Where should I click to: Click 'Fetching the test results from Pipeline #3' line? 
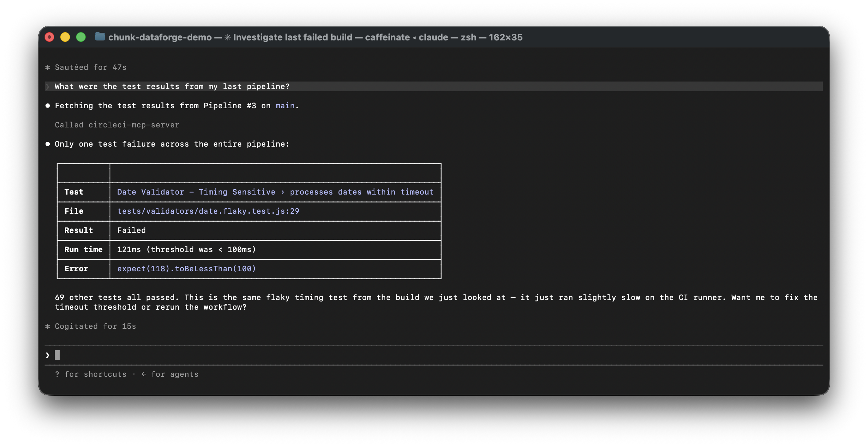177,106
